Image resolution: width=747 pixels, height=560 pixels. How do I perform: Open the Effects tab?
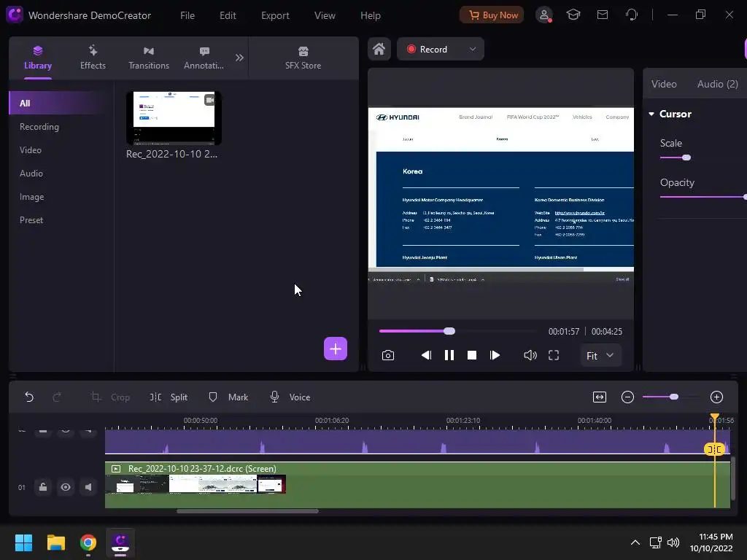point(93,58)
